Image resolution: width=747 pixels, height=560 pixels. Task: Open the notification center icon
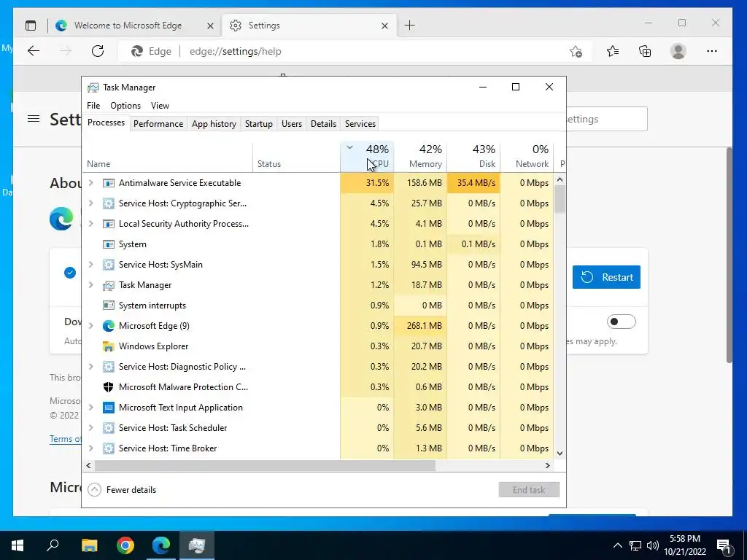pyautogui.click(x=724, y=545)
